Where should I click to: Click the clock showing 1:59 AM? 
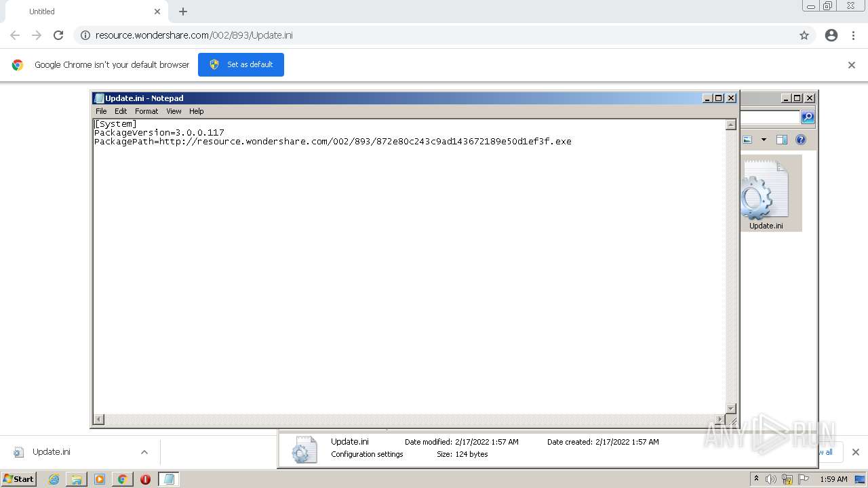coord(833,479)
